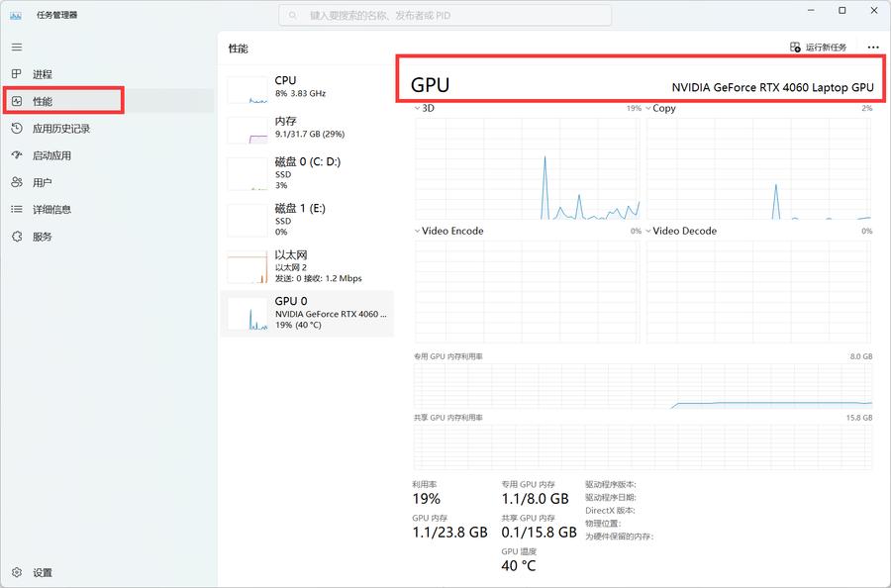Click the 运行新任务 button
Image resolution: width=891 pixels, height=588 pixels.
point(819,48)
